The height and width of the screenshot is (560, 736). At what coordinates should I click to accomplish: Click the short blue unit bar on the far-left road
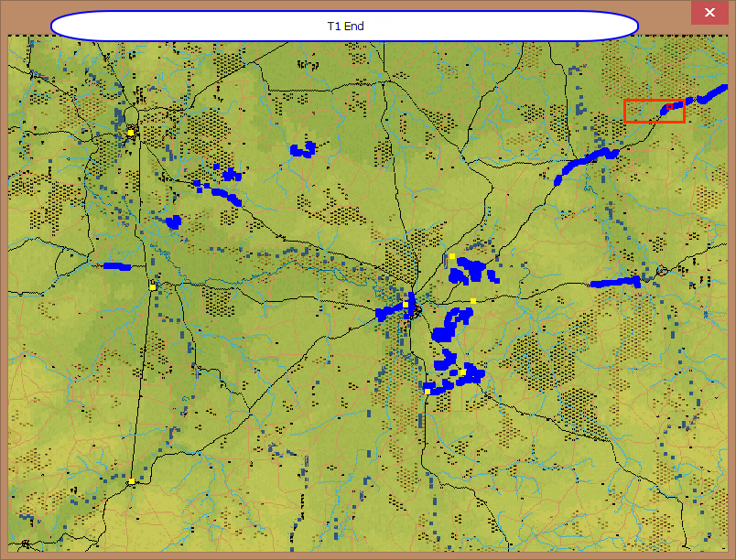point(118,266)
